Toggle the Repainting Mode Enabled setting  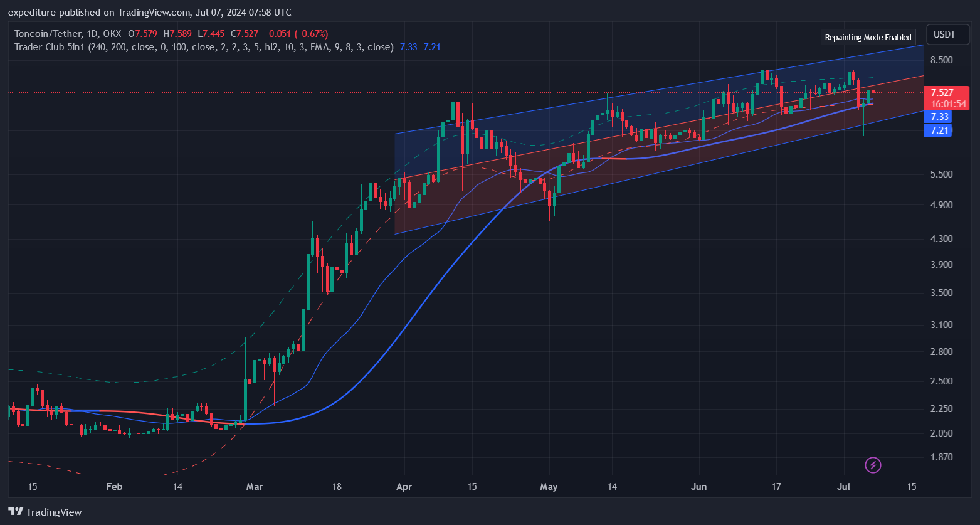coord(868,37)
